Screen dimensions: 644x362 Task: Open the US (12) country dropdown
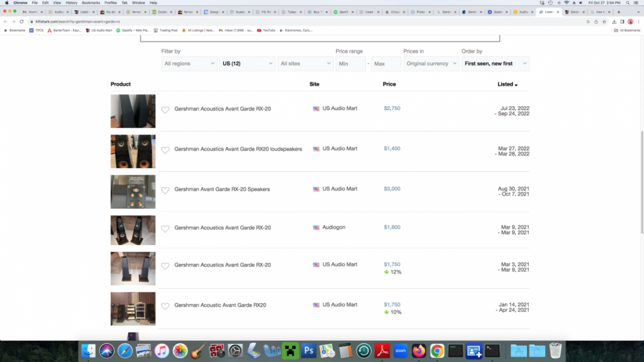coord(247,63)
